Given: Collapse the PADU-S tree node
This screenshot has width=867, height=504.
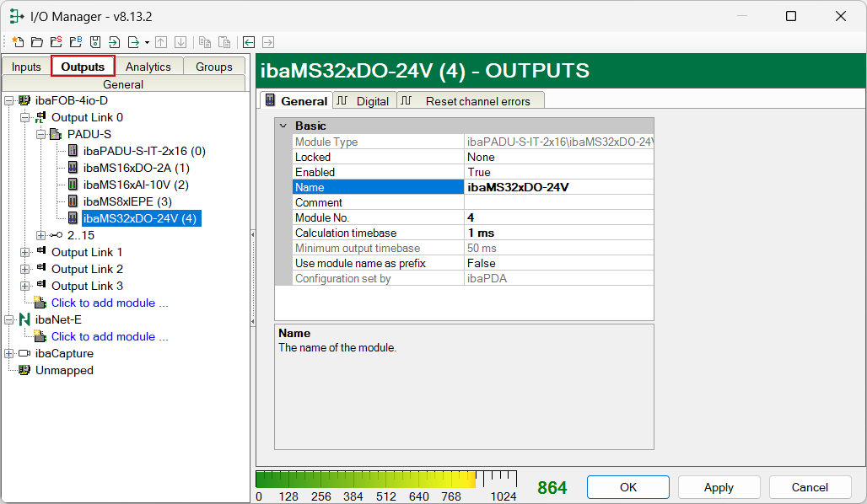Looking at the screenshot, I should tap(41, 134).
